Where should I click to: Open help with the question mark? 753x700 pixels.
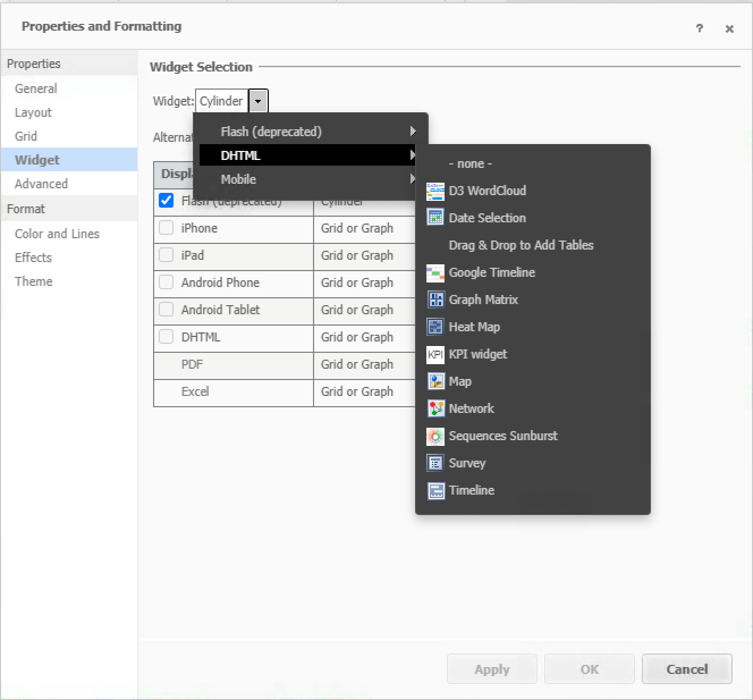click(x=700, y=28)
